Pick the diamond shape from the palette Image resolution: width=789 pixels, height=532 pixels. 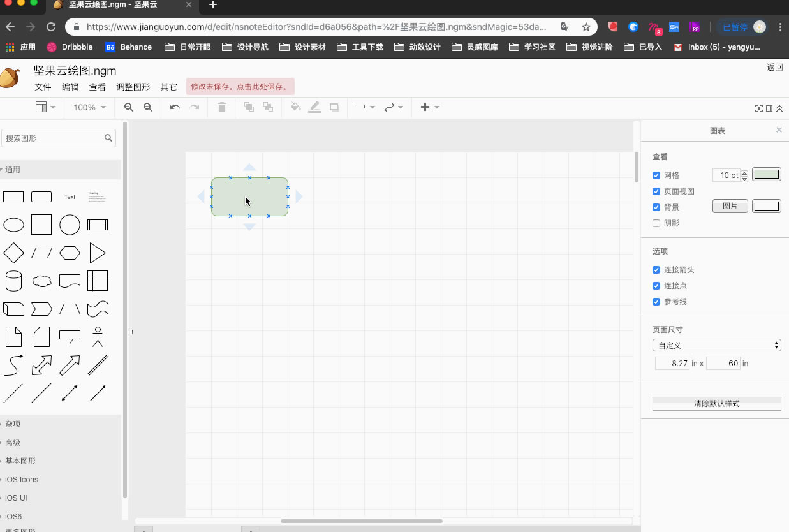tap(13, 253)
